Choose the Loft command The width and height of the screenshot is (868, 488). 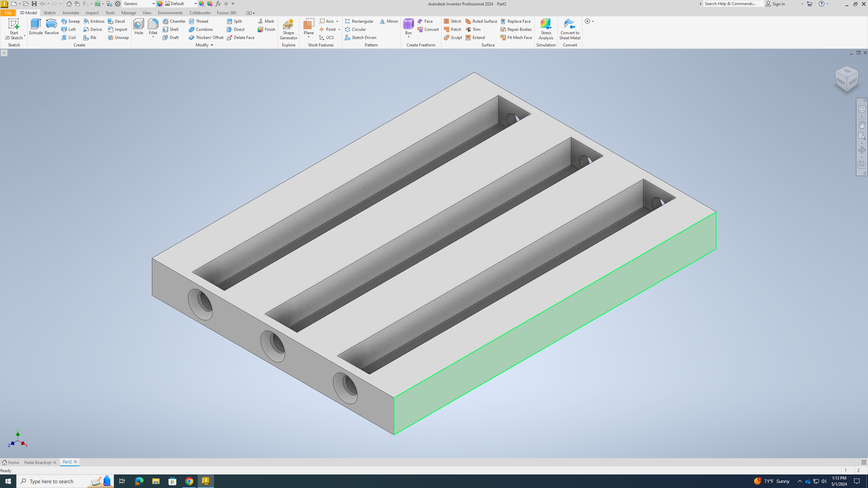[68, 29]
